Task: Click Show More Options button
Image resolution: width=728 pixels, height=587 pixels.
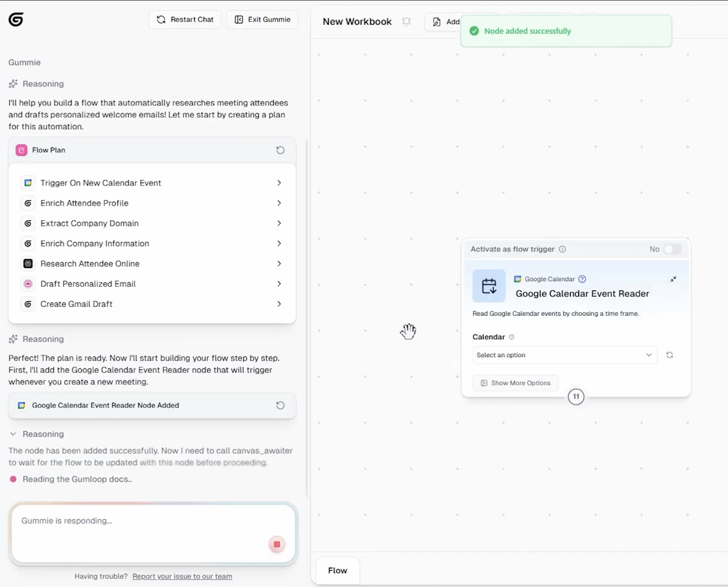Action: [x=516, y=383]
